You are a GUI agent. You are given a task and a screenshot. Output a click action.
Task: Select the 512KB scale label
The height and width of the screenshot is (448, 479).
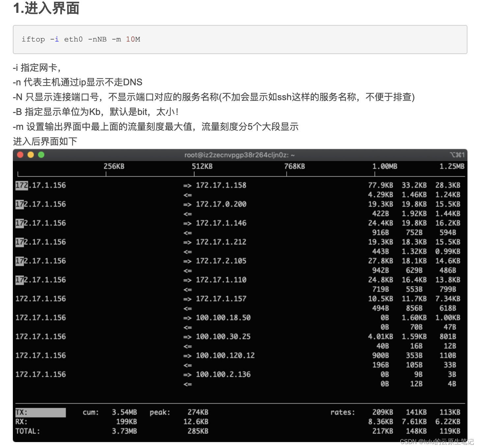[202, 166]
